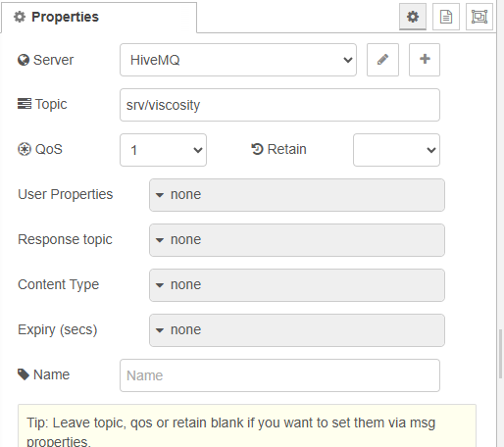Expand the Expiry (secs) type selector

point(297,330)
